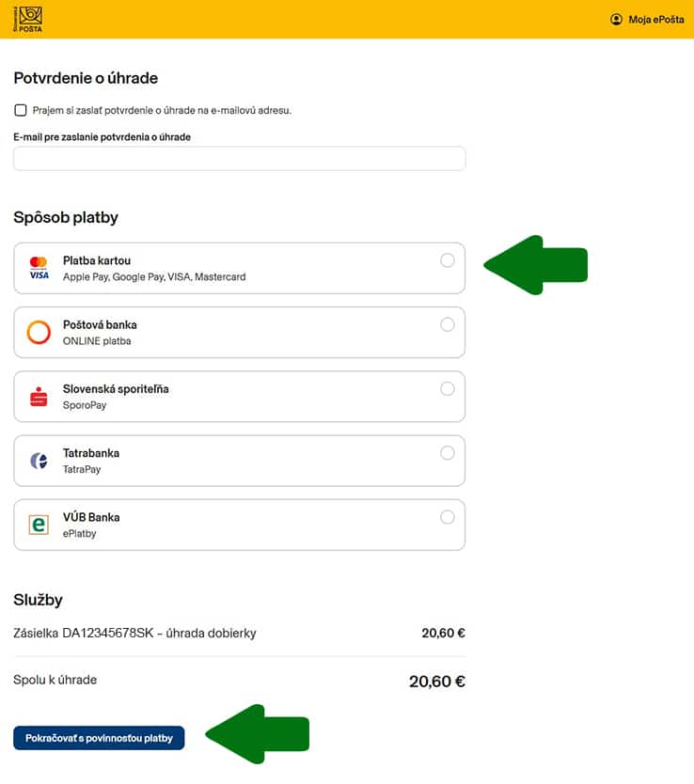Click the Slovenská pošta logo

[28, 19]
